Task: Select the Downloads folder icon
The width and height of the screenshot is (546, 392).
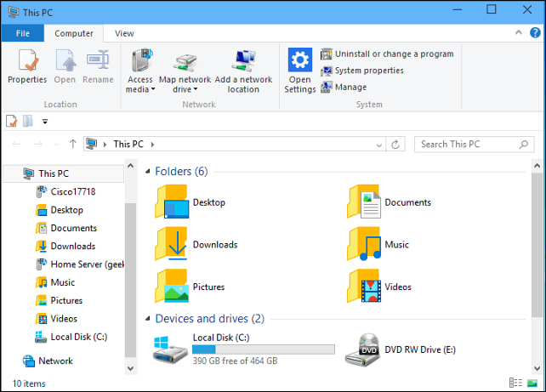Action: coord(172,244)
